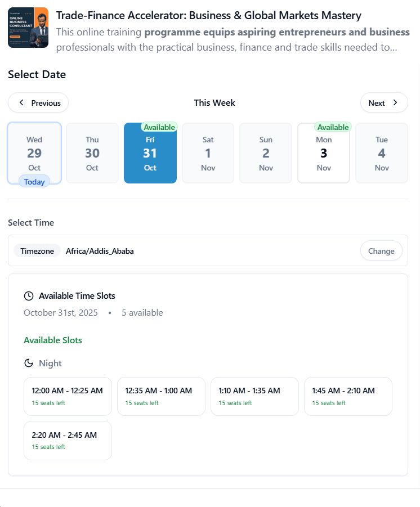Click the left chevron inside Previous button
The image size is (420, 507).
(21, 102)
